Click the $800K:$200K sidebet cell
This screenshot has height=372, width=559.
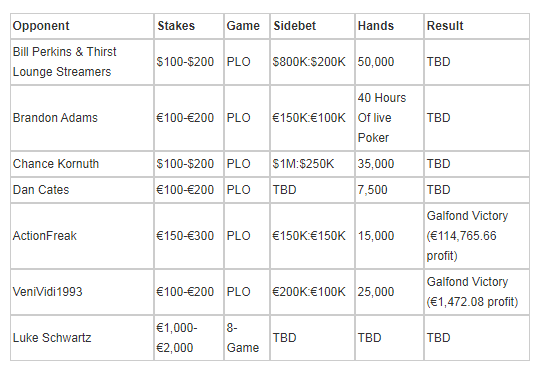click(312, 62)
